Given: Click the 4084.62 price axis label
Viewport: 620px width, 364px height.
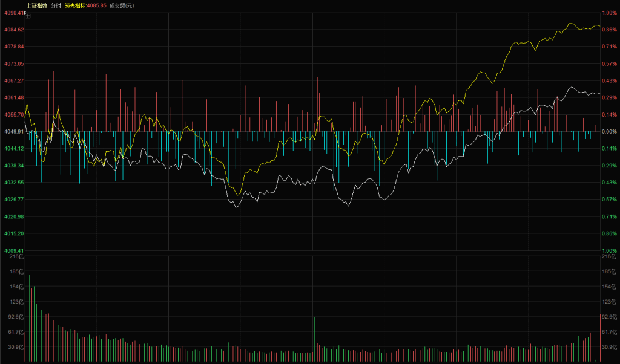Looking at the screenshot, I should tap(13, 30).
